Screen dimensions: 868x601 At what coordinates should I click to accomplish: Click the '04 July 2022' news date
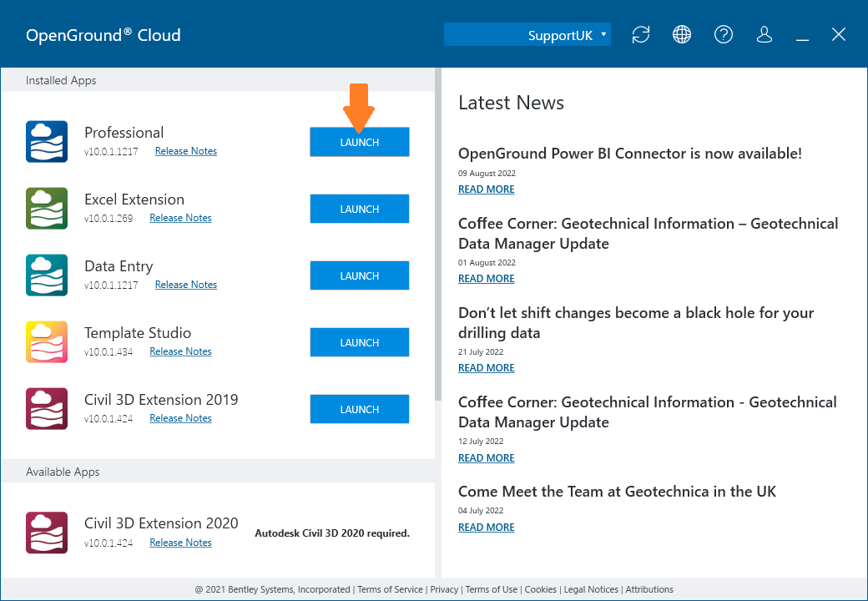(x=481, y=510)
